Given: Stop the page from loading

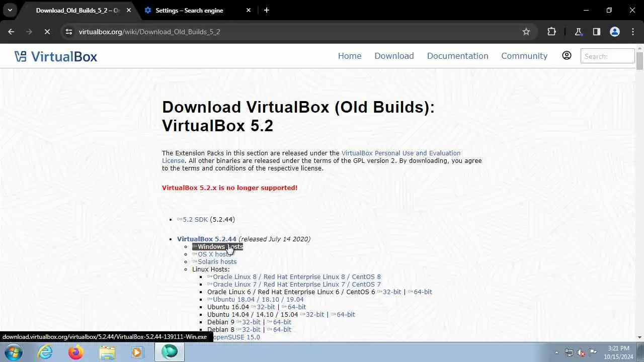Looking at the screenshot, I should pyautogui.click(x=47, y=32).
